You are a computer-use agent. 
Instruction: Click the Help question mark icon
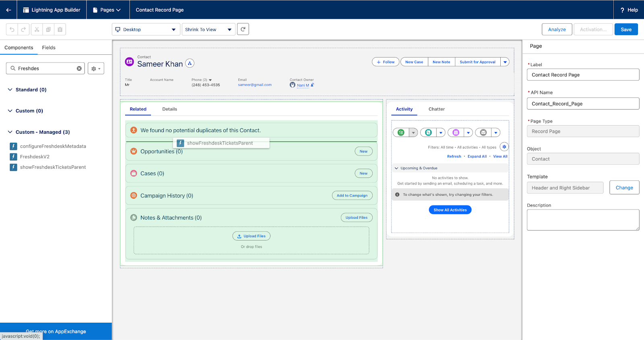622,10
